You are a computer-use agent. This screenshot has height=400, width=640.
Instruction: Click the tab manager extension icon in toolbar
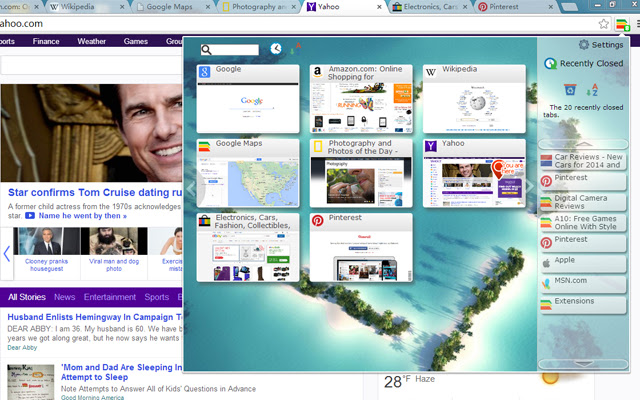[x=622, y=24]
